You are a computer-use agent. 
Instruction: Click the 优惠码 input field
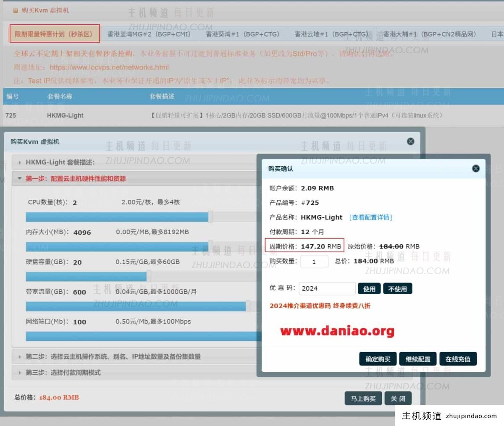click(x=327, y=288)
